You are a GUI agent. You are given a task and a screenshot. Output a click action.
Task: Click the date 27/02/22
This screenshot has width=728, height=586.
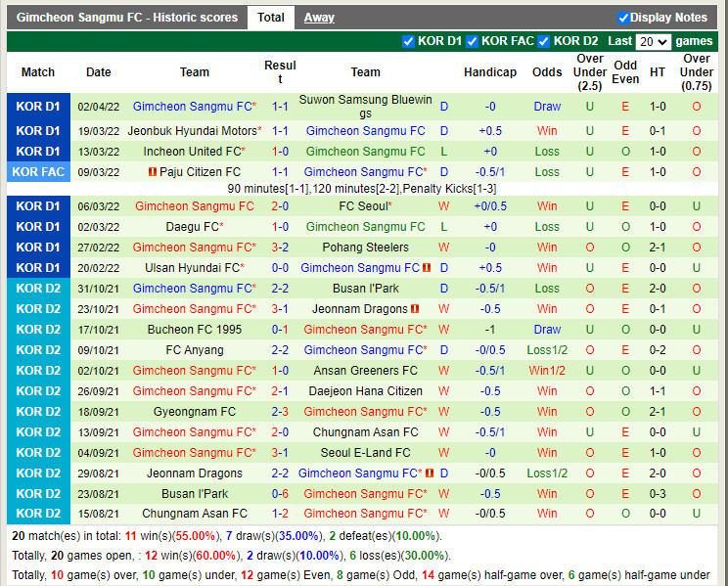tap(99, 248)
